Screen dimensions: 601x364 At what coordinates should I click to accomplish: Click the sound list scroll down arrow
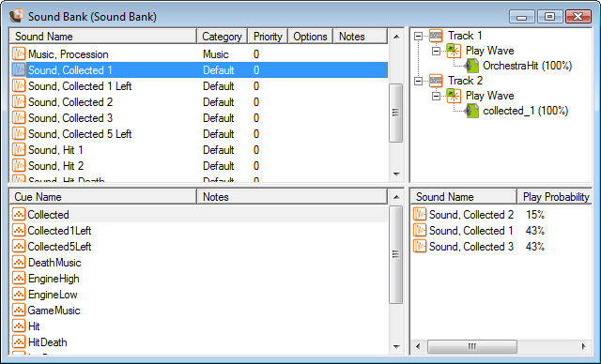pos(396,174)
